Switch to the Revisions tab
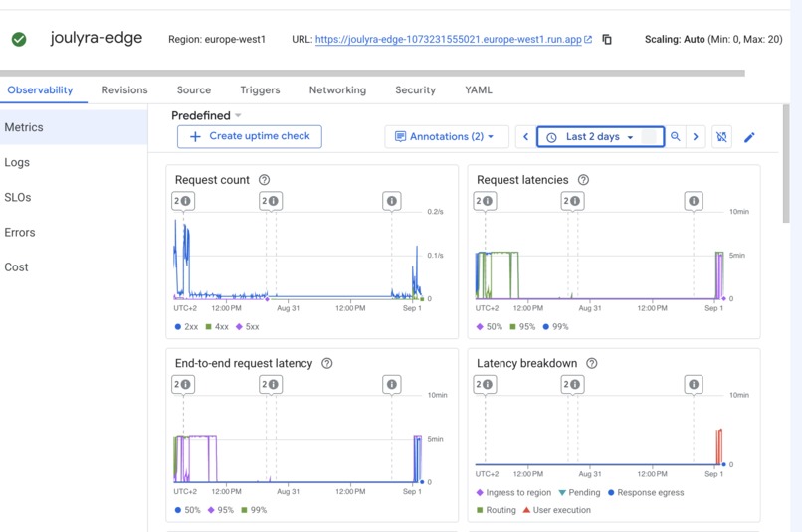The width and height of the screenshot is (802, 532). click(124, 89)
